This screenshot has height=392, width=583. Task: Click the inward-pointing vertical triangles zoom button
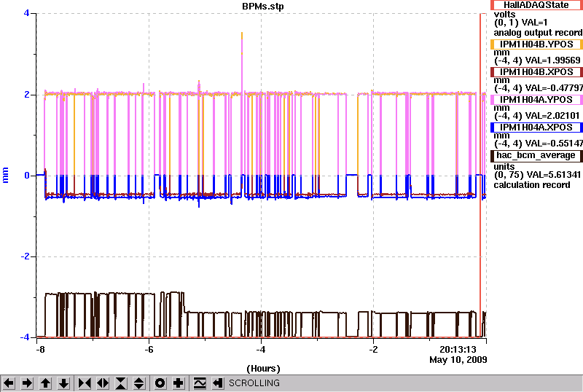(121, 383)
